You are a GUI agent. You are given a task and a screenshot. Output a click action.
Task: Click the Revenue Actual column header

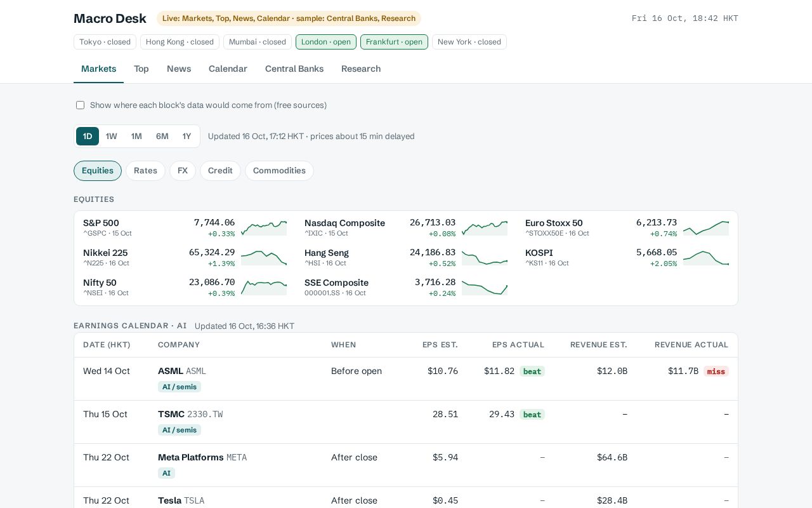(691, 345)
